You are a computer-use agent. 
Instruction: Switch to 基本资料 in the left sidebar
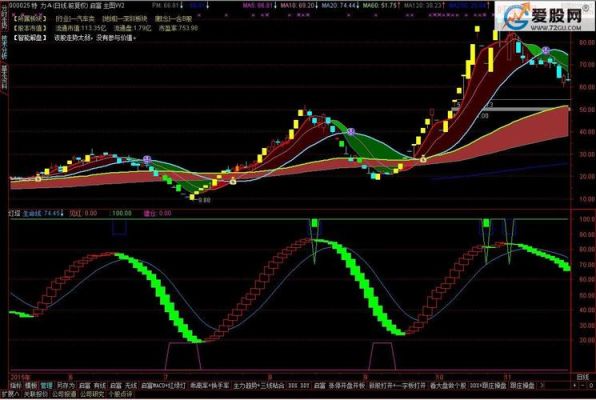pyautogui.click(x=4, y=78)
